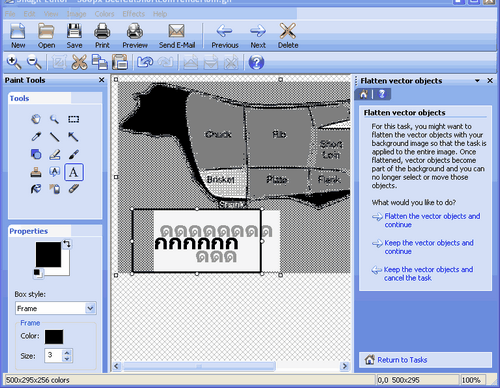Pick the Line tool
This screenshot has height=388, width=500.
pyautogui.click(x=55, y=137)
